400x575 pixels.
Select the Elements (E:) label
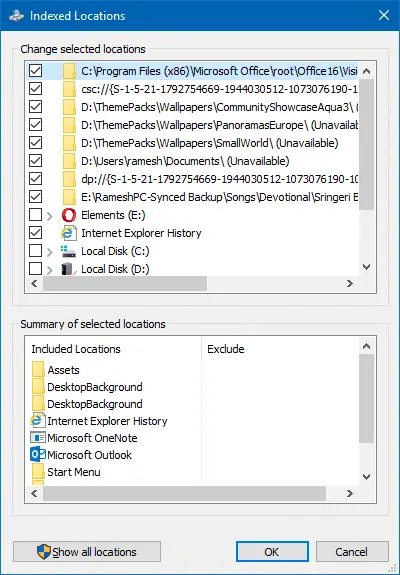click(113, 215)
